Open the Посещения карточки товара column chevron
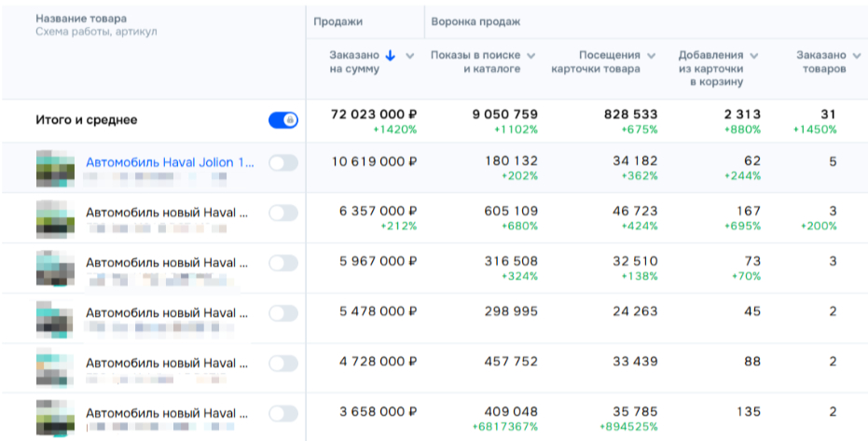 coord(652,56)
